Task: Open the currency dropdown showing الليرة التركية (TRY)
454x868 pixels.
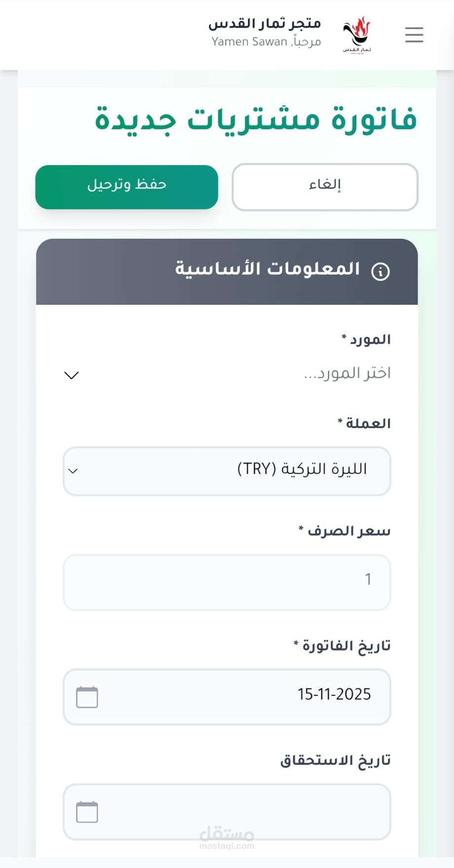Action: 227,471
